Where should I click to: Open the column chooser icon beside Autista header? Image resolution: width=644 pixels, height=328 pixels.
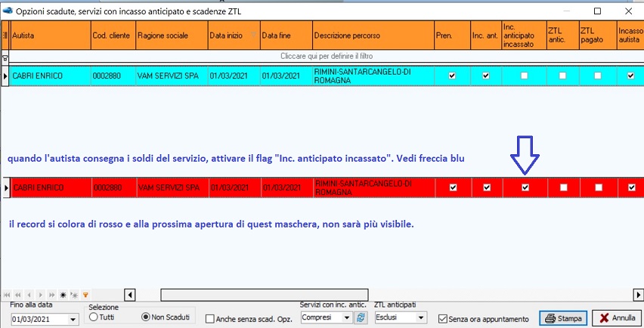[x=5, y=36]
